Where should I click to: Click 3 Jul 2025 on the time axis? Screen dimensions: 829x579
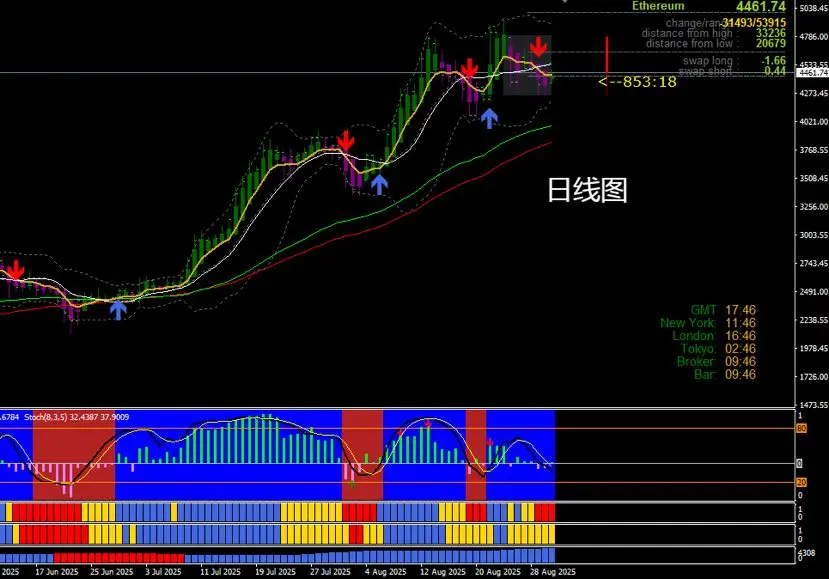coord(163,572)
